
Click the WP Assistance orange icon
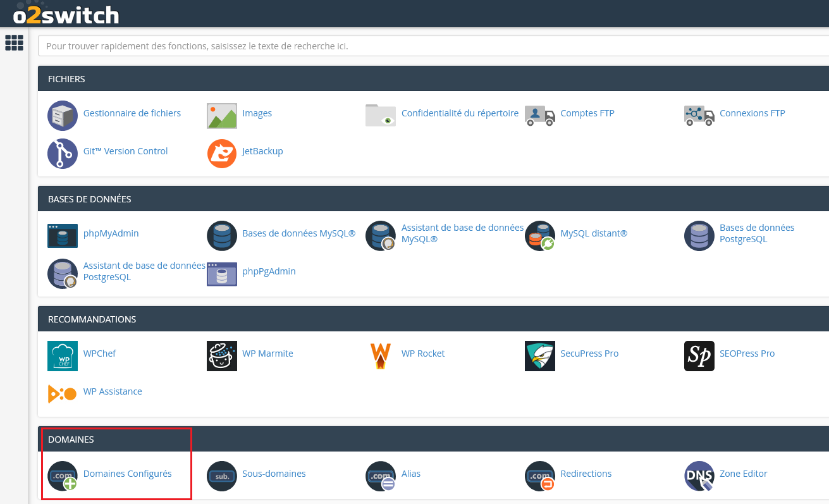(x=63, y=394)
